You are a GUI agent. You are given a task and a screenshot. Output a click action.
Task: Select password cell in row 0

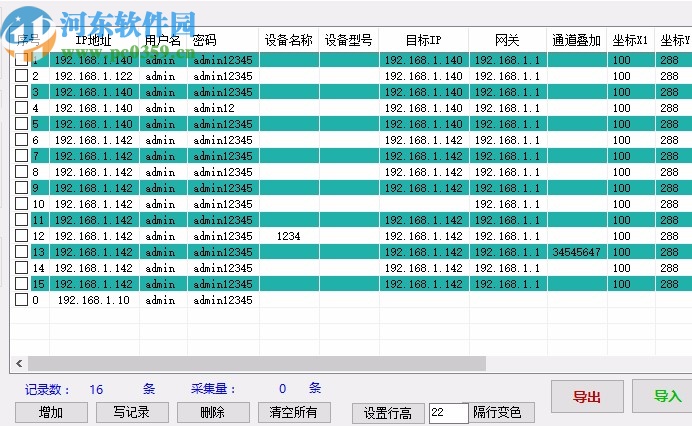point(223,300)
